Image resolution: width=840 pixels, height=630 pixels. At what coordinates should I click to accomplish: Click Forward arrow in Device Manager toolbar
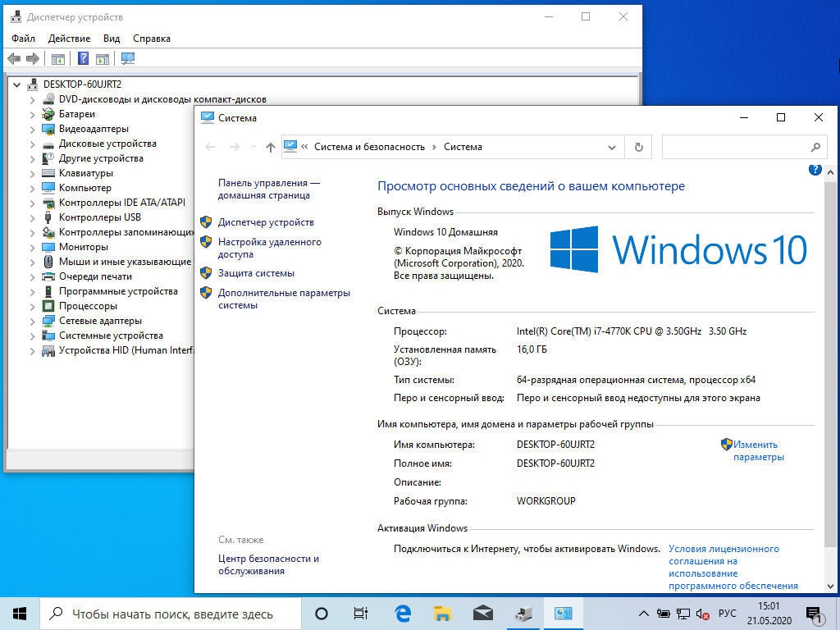33,58
